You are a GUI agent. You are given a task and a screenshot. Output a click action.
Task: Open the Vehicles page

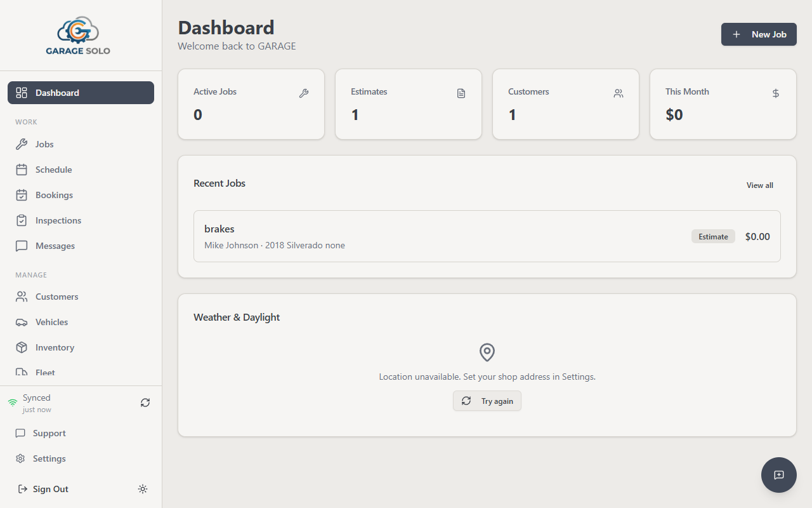pyautogui.click(x=81, y=322)
